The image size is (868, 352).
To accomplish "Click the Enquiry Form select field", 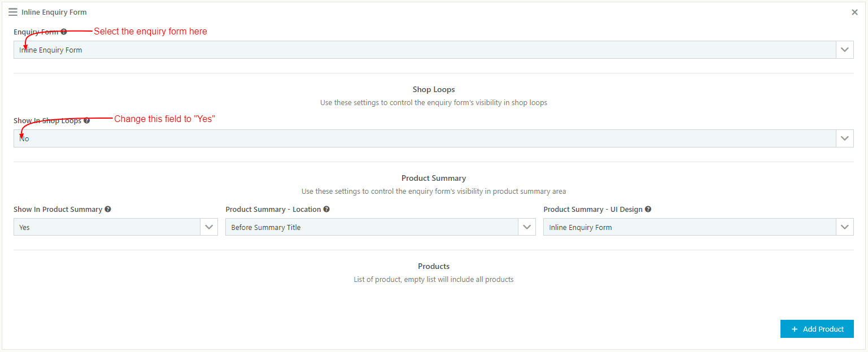I will [x=424, y=50].
